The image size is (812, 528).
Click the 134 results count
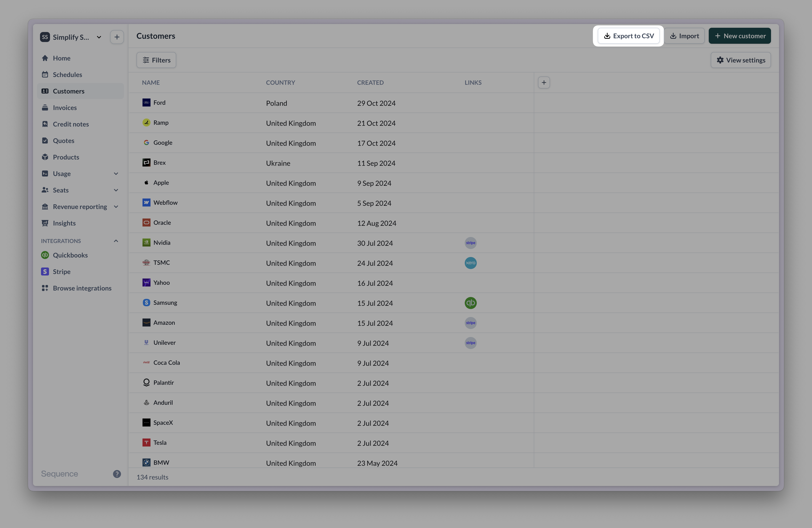[152, 477]
